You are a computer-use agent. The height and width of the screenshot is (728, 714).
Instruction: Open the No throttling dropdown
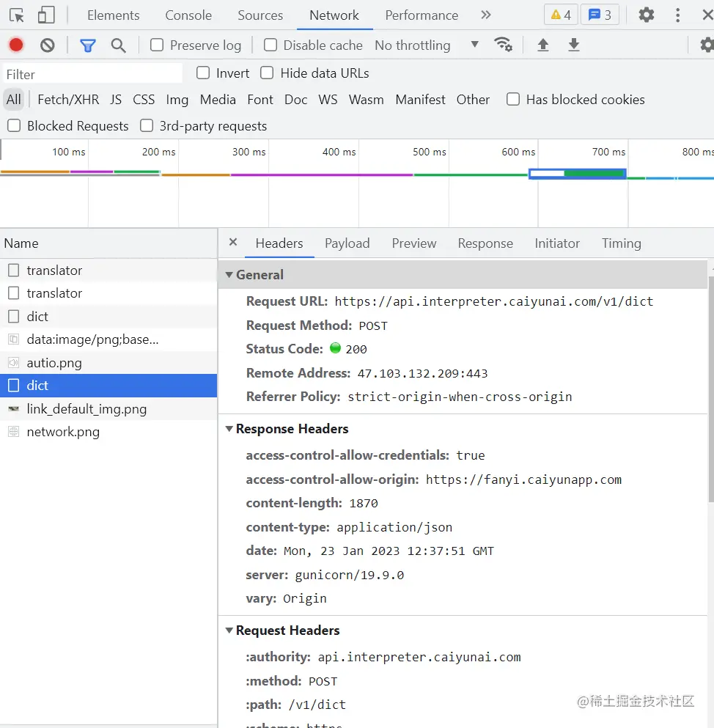(426, 45)
